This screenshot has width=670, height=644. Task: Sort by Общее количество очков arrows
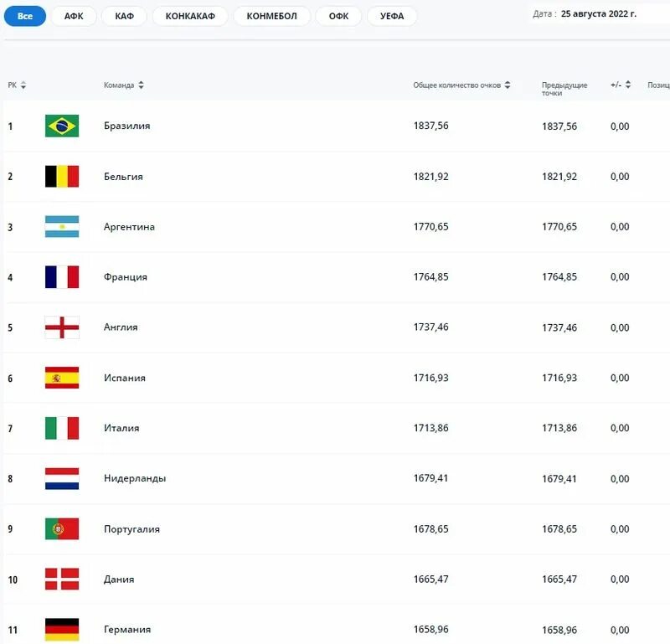coord(508,85)
